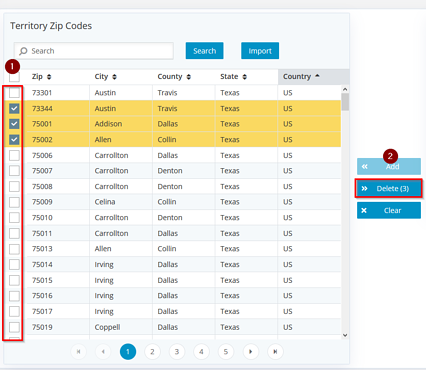This screenshot has height=370, width=426.
Task: Click the Search button
Action: [x=204, y=51]
